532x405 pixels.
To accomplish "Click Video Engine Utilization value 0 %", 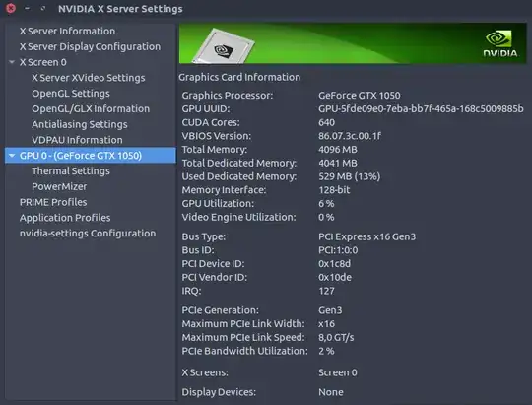I will (326, 217).
